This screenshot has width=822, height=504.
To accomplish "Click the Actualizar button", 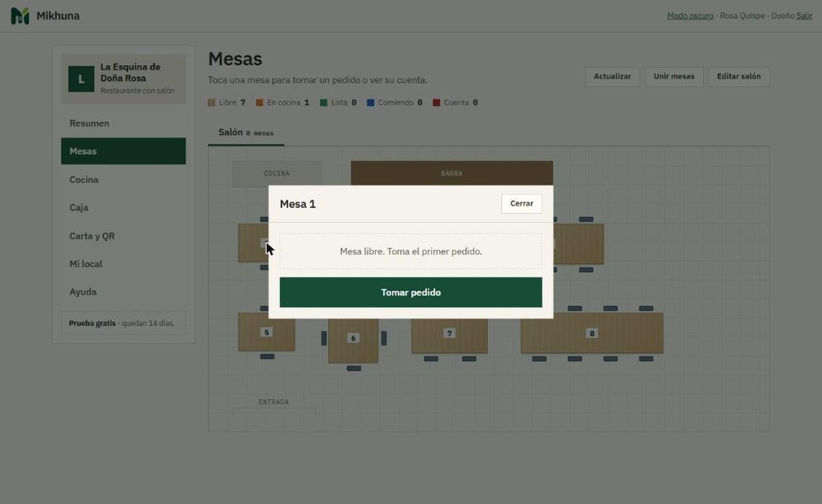I will [612, 76].
